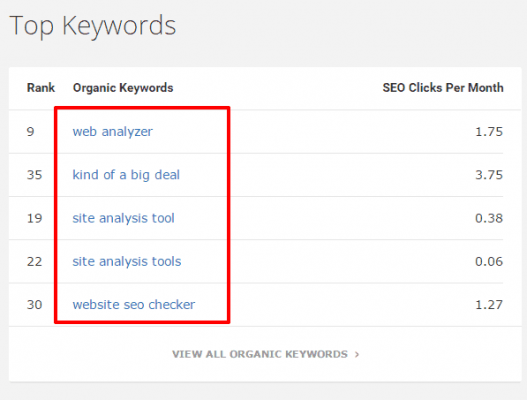Screen dimensions: 527x400
Task: Click the 'website seo checker' keyword
Action: [x=134, y=305]
